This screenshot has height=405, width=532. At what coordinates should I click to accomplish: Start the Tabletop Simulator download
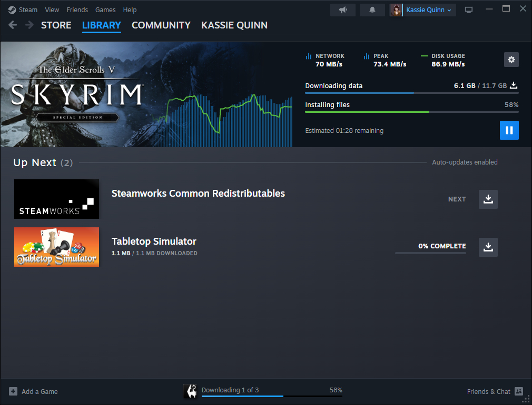pyautogui.click(x=488, y=247)
